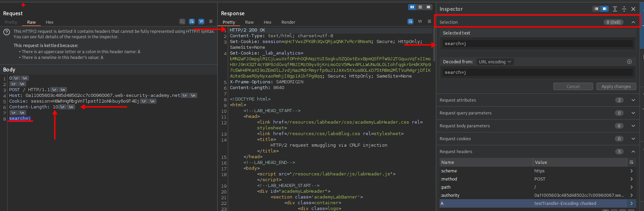Open the Response panel hamburger options menu

pyautogui.click(x=429, y=21)
